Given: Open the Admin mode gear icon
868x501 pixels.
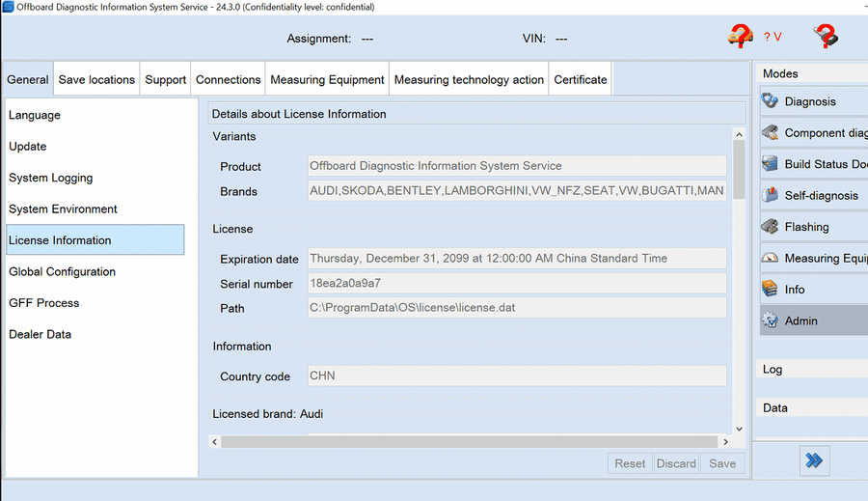Looking at the screenshot, I should (x=770, y=320).
